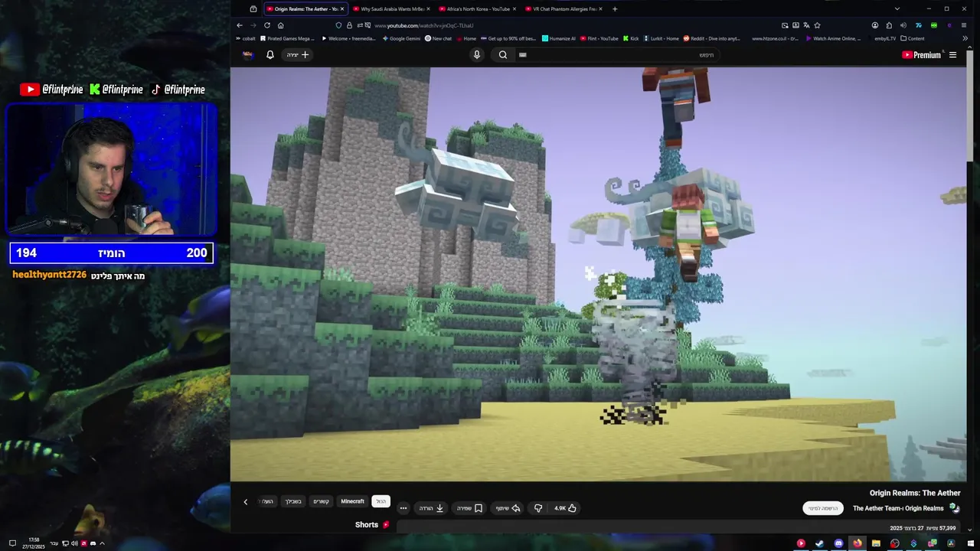
Task: Close the Africa's North Korea tab
Action: click(514, 8)
